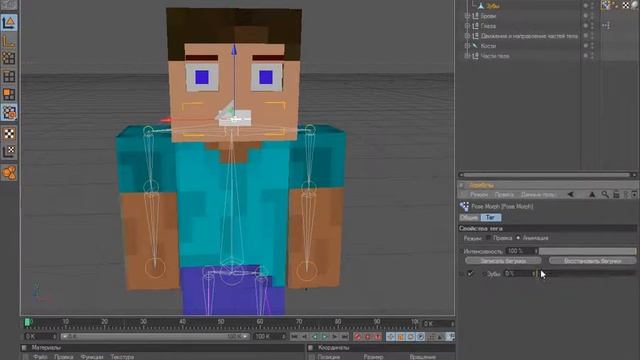Image resolution: width=640 pixels, height=360 pixels.
Task: Toggle the parameter key recording icon
Action: coord(420,337)
